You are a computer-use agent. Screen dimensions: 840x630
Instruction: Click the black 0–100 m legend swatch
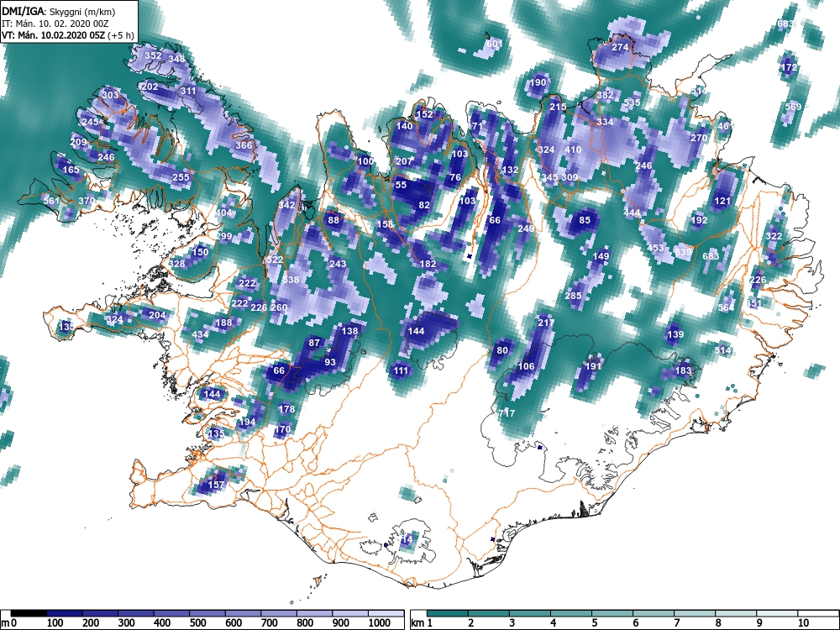pos(29,613)
